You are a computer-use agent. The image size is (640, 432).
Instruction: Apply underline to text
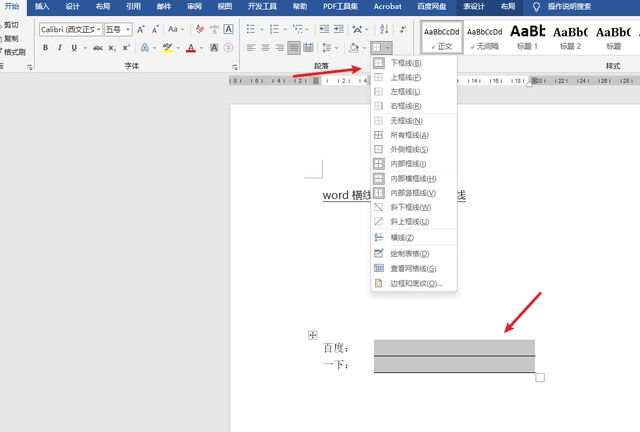[74, 48]
